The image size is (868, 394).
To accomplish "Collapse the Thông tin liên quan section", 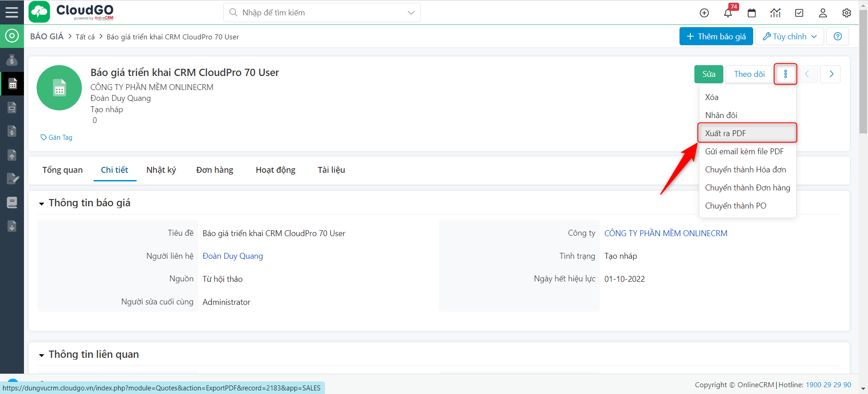I will tap(42, 355).
